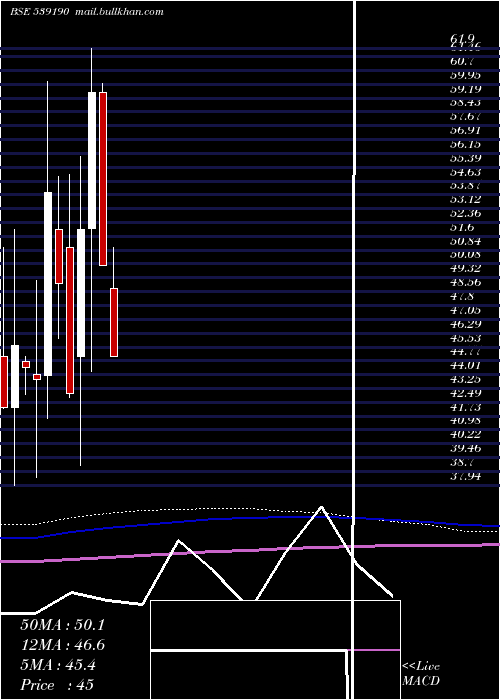Select the 42.49 price axis label

[x=465, y=393]
